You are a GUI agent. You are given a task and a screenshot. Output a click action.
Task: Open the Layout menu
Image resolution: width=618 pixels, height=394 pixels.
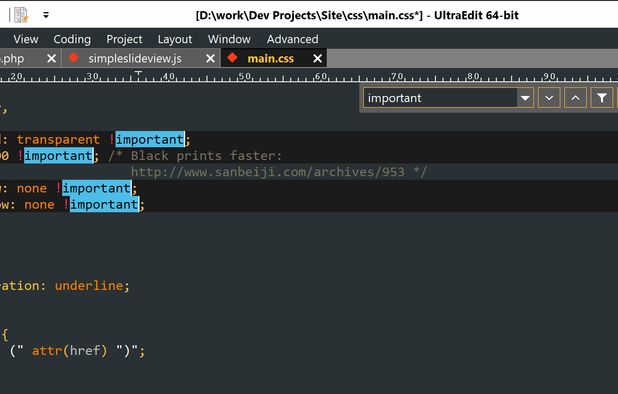pyautogui.click(x=175, y=39)
